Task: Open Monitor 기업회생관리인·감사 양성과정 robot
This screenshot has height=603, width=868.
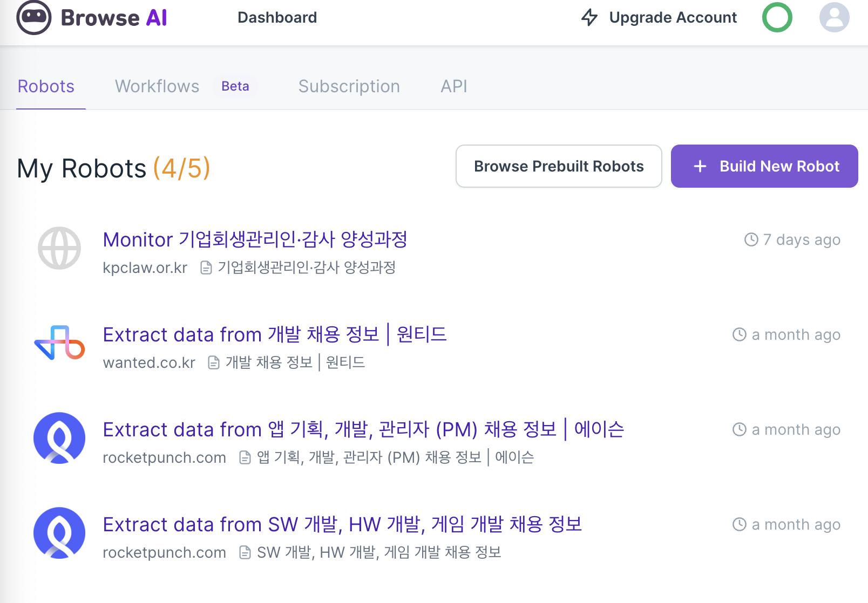Action: 255,239
